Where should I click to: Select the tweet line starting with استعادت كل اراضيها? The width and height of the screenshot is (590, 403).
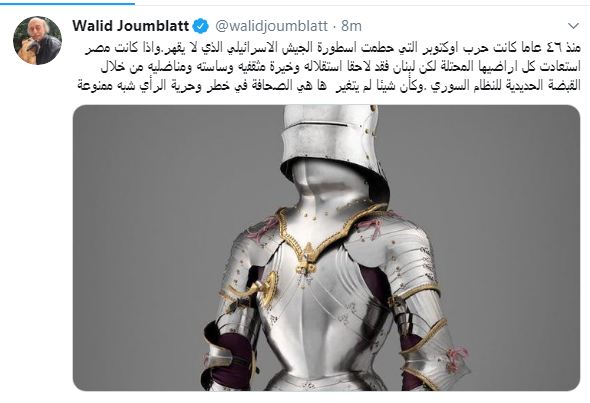click(341, 67)
